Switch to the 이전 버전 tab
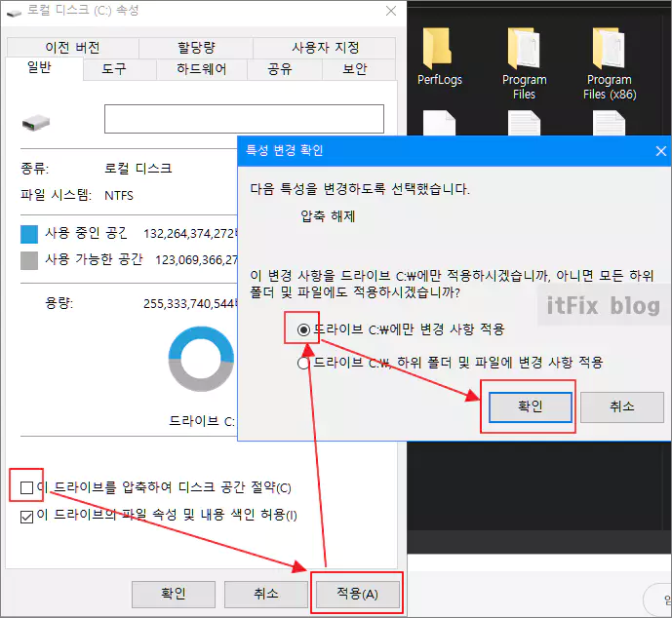Screen dimensions: 672x618 (x=72, y=48)
